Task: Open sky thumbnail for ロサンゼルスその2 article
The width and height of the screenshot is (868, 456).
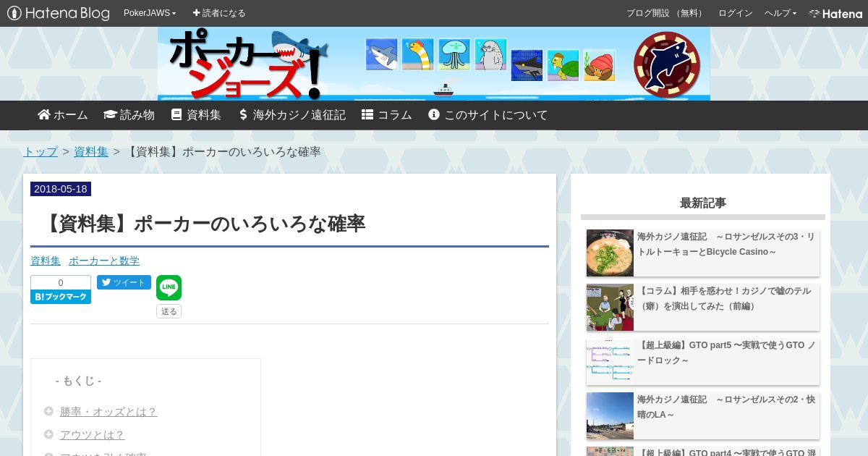Action: tap(610, 415)
